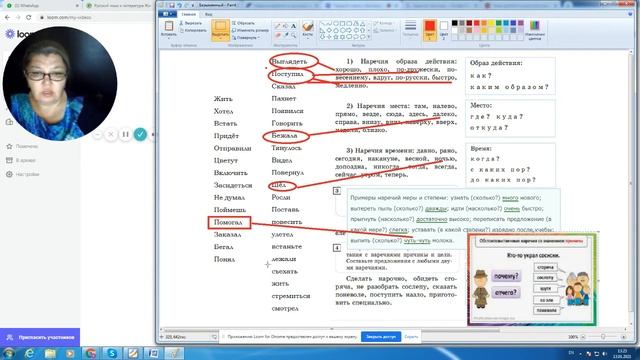Switch to the View (Вид) ribbon tab

(x=208, y=14)
